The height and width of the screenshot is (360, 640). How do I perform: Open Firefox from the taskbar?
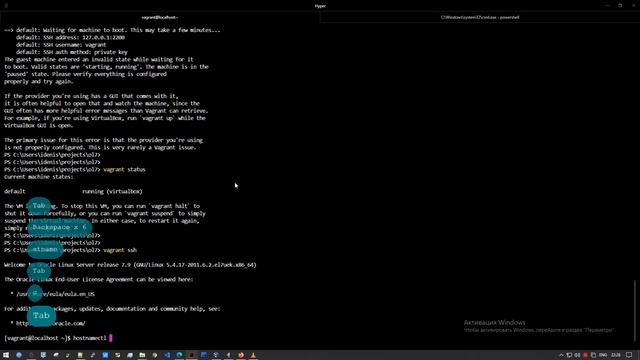(241, 355)
